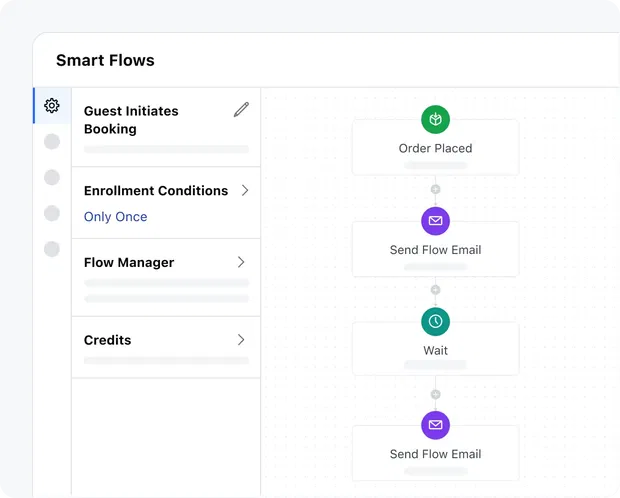The image size is (620, 498).
Task: Add step between Send Flow Email and Wait
Action: [x=435, y=290]
